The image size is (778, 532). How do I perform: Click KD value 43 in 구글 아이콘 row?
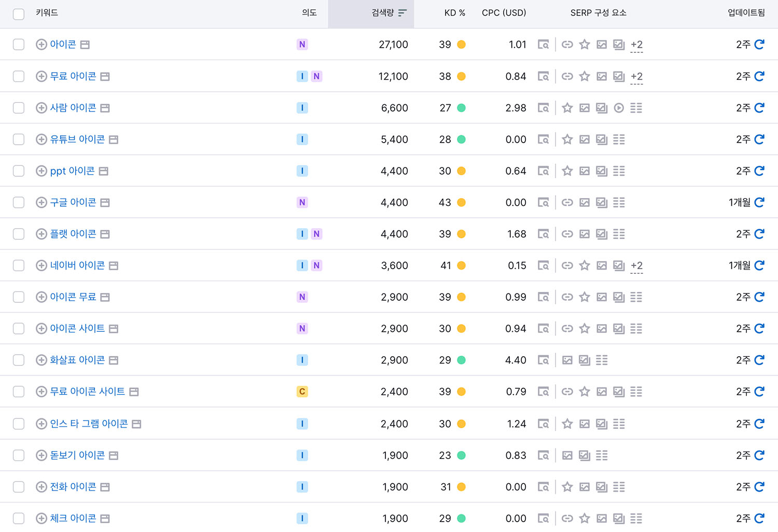coord(445,202)
